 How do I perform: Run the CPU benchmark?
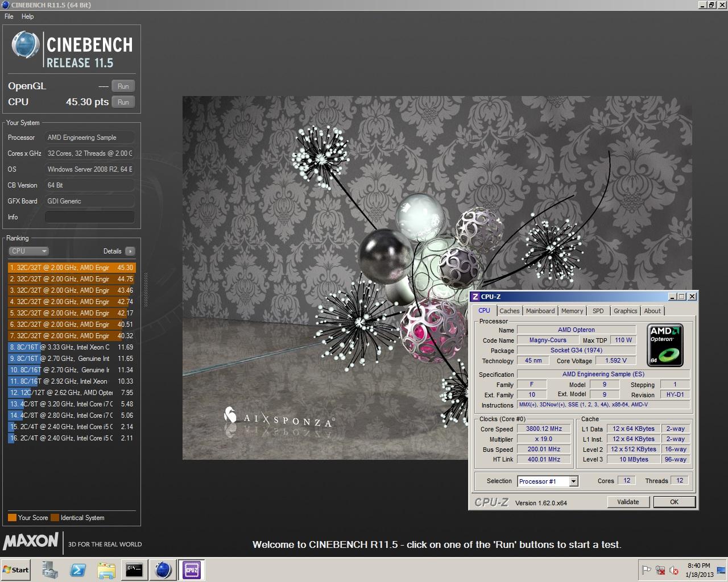tap(123, 102)
